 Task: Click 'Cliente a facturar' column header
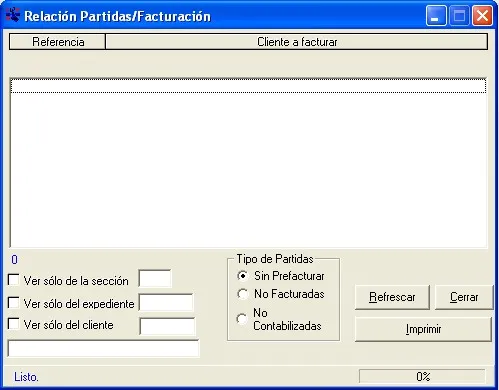pyautogui.click(x=297, y=42)
